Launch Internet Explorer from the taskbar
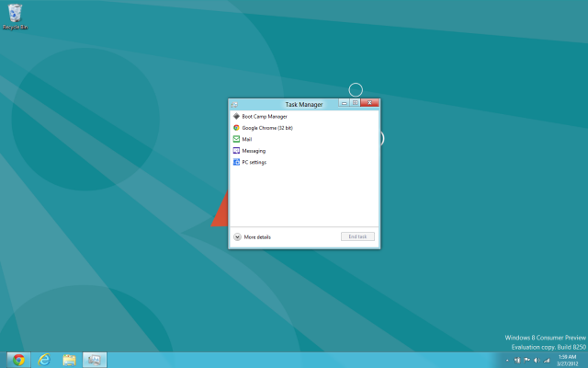 (x=43, y=359)
